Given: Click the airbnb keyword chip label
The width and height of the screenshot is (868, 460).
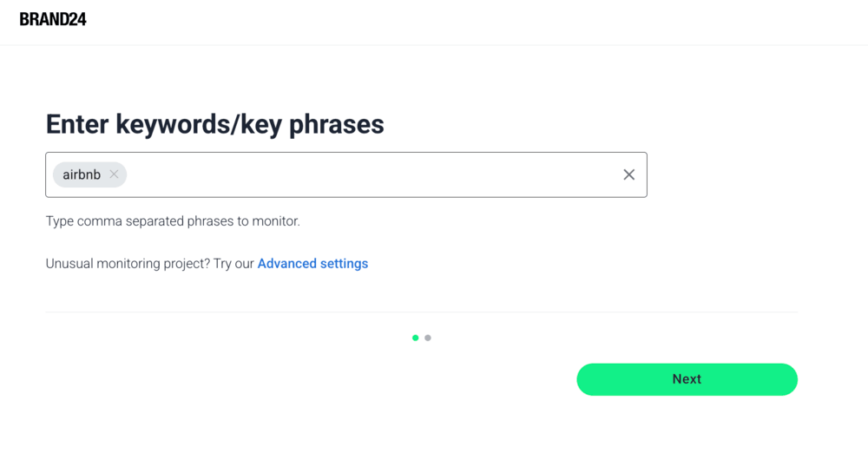Looking at the screenshot, I should [x=82, y=174].
